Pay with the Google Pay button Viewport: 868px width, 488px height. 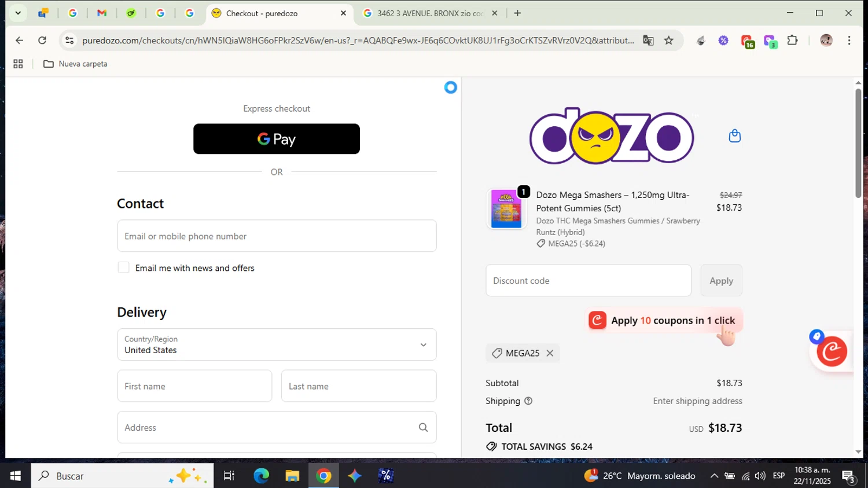point(277,139)
